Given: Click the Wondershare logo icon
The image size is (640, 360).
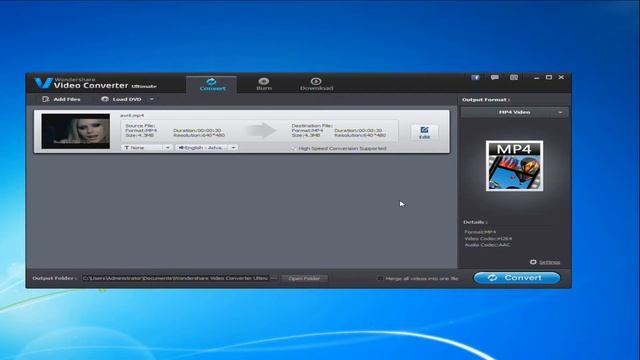Looking at the screenshot, I should [x=43, y=83].
